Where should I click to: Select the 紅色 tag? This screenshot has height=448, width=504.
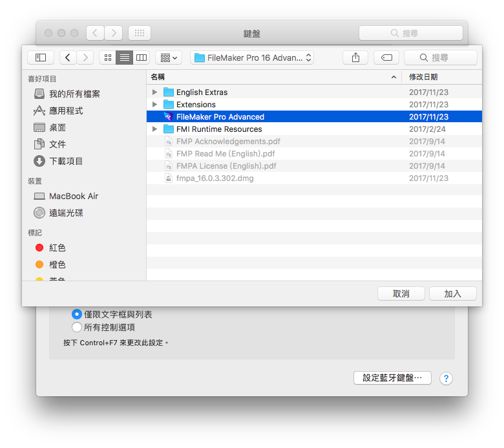pyautogui.click(x=50, y=248)
